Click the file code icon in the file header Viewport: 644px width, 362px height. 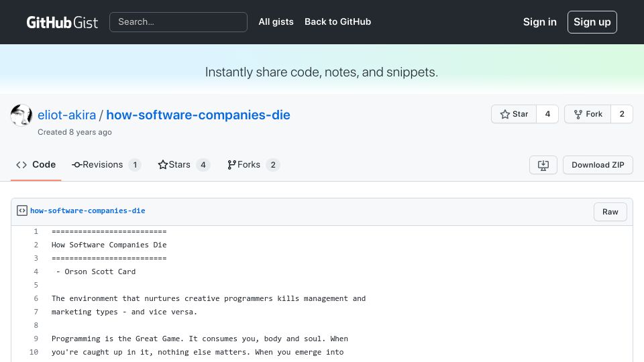coord(21,210)
